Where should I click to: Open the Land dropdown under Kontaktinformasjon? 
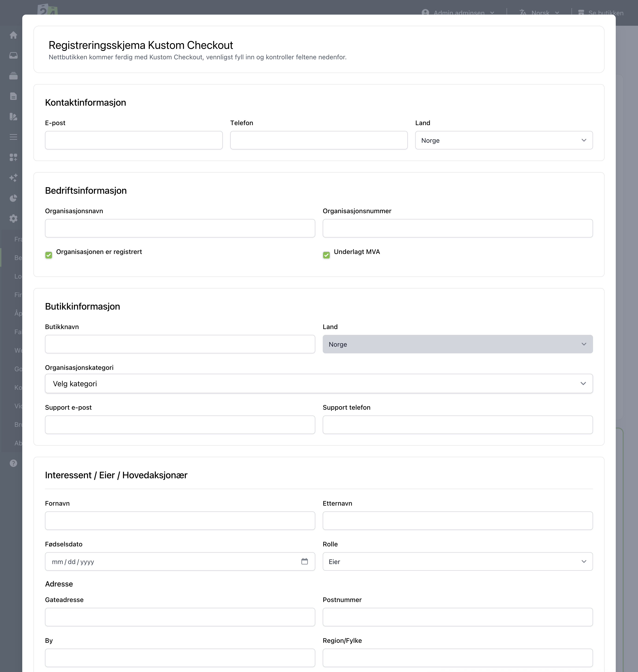[x=504, y=140]
